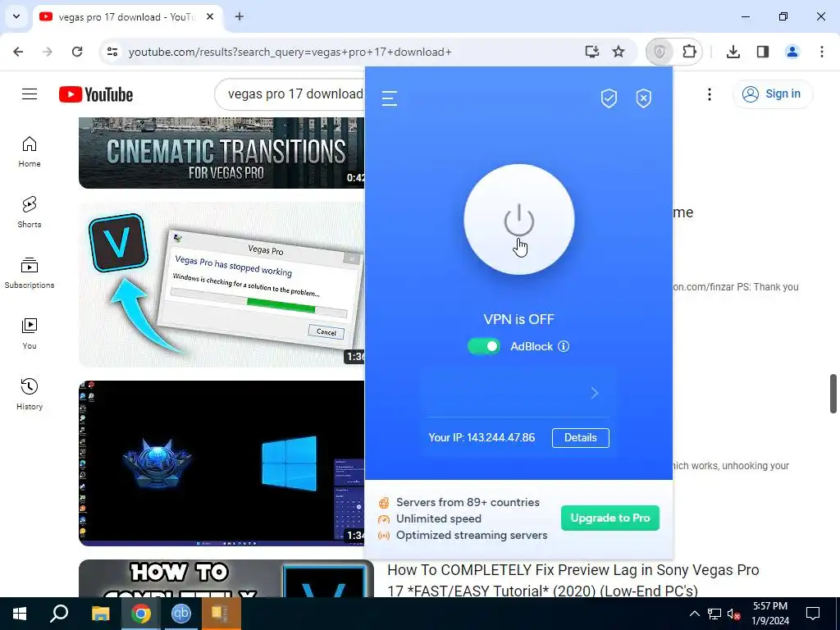Open Shorts in YouTube sidebar

pyautogui.click(x=30, y=212)
